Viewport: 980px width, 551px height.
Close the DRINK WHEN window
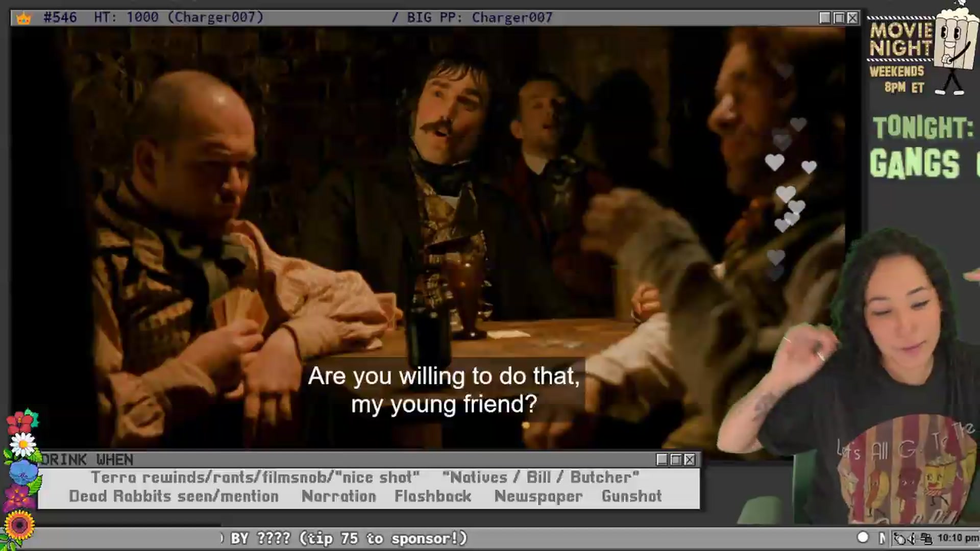tap(690, 460)
